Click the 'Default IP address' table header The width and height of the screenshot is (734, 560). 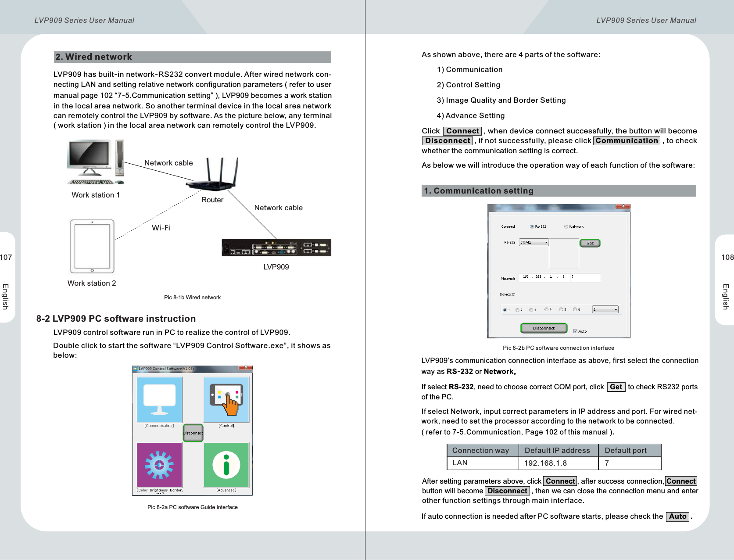click(x=559, y=450)
